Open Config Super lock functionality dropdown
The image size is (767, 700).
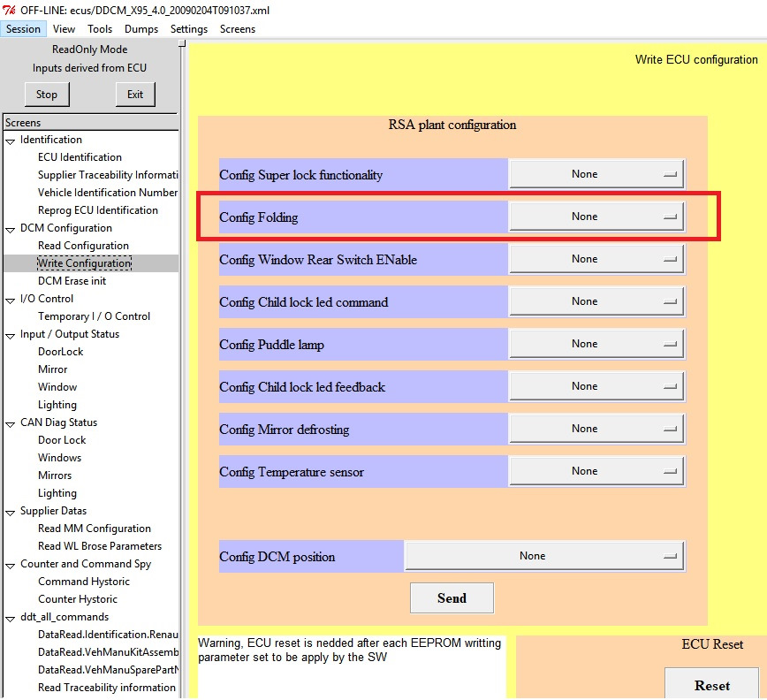click(x=596, y=174)
